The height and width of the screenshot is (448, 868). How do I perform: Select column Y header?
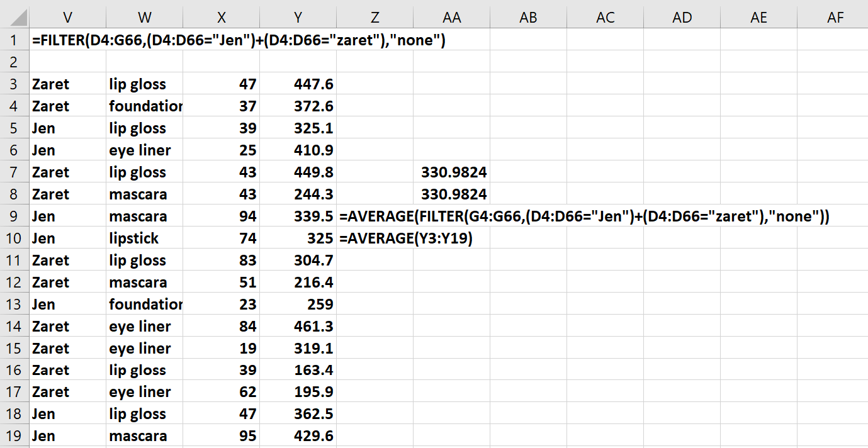pos(298,18)
